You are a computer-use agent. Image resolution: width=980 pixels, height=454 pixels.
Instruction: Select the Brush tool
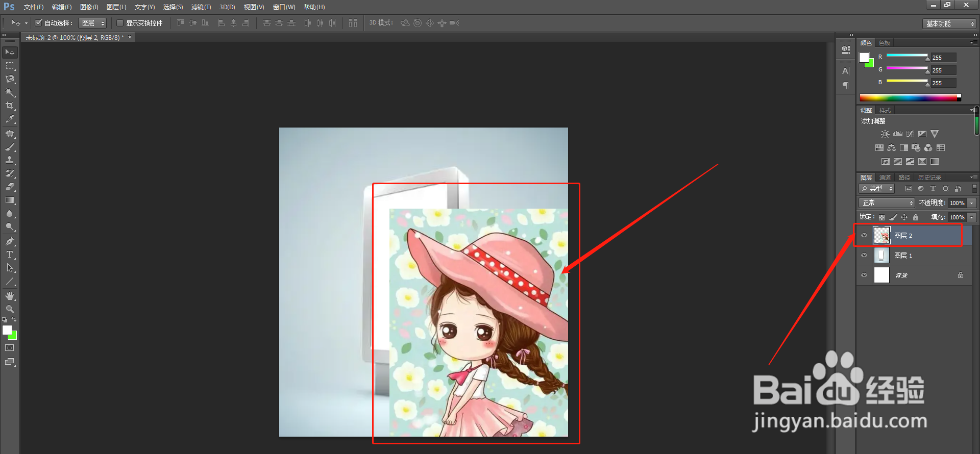tap(10, 147)
